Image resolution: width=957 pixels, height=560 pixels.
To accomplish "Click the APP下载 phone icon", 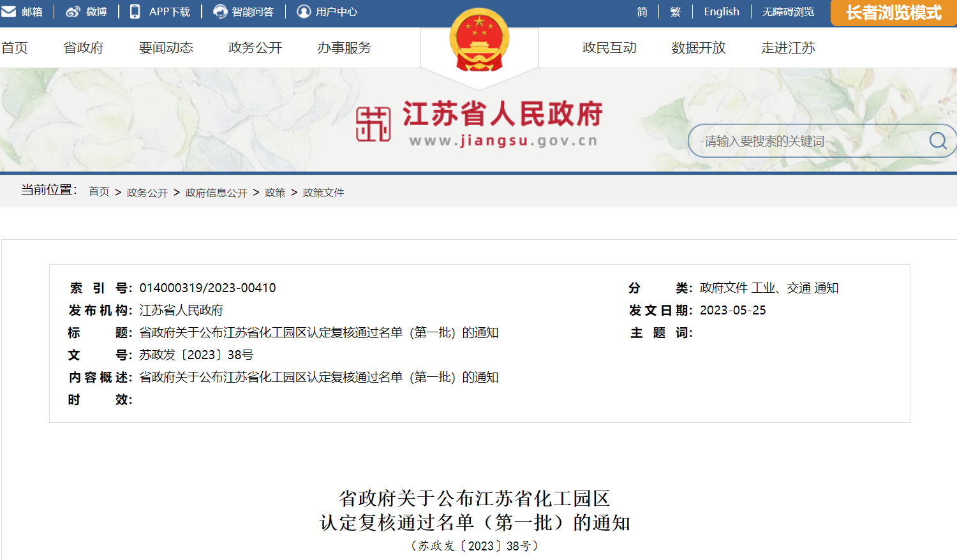I will (x=135, y=11).
